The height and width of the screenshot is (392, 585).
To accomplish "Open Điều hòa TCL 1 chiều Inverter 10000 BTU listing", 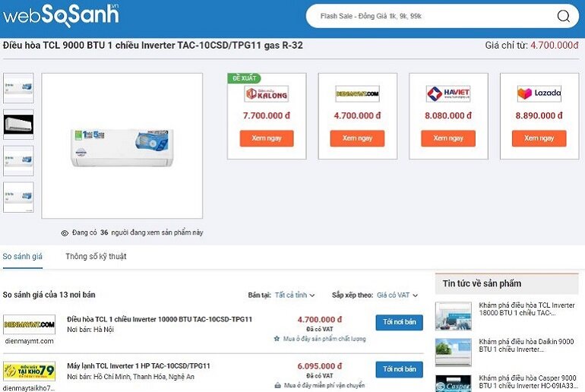I will tap(160, 319).
